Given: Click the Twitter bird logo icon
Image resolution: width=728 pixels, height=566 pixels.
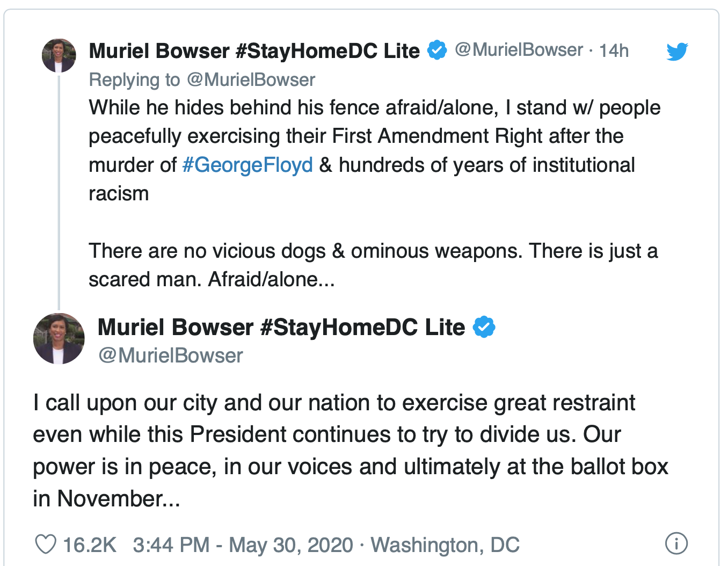Looking at the screenshot, I should coord(677,52).
